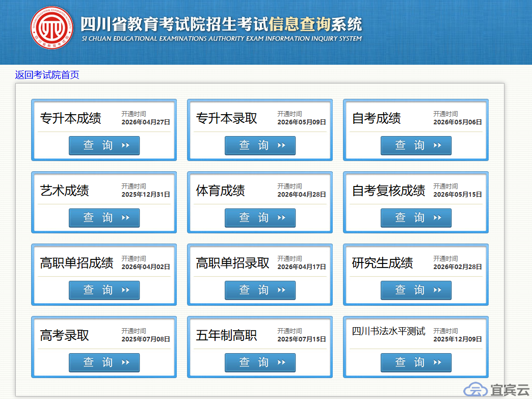532x399 pixels.
Task: Click 查询 button under 研究生成绩
Action: pos(416,290)
